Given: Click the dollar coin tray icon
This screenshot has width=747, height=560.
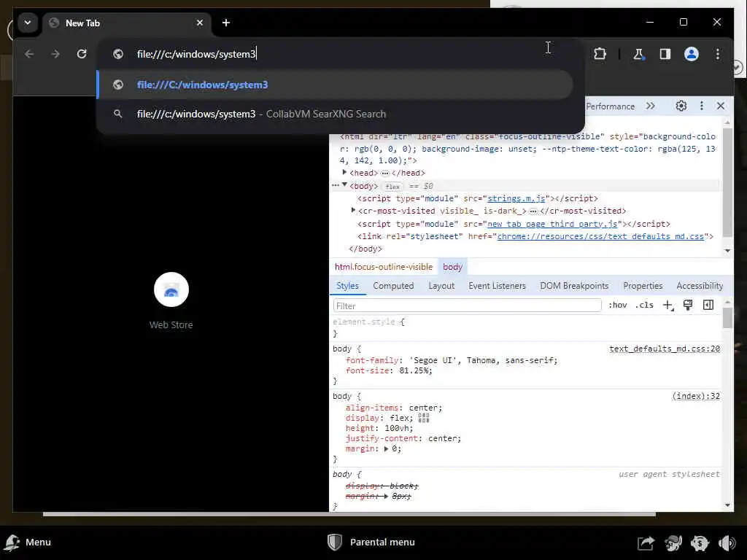Looking at the screenshot, I should tap(700, 542).
